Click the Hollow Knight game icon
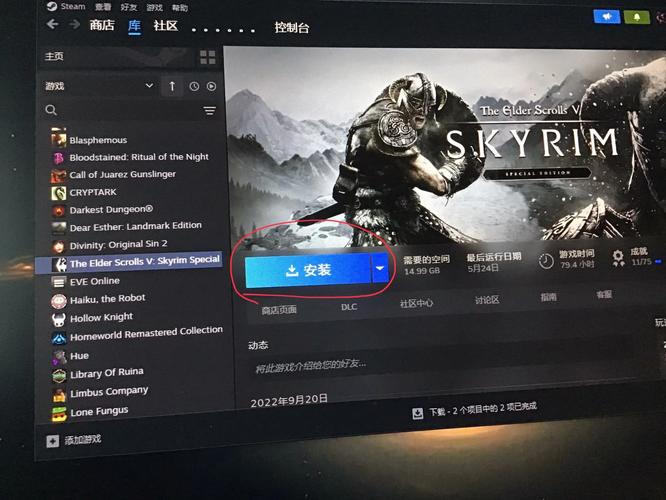Image resolution: width=666 pixels, height=500 pixels. 58,319
